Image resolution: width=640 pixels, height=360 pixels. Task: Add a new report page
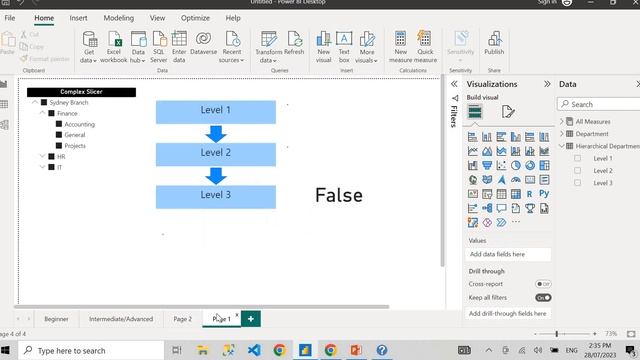[251, 319]
